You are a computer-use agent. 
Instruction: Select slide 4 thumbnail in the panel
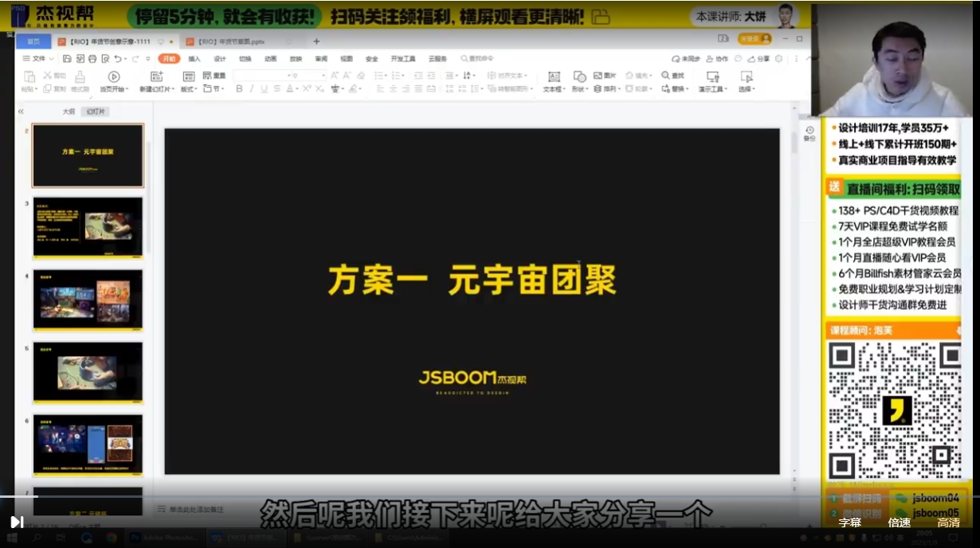pyautogui.click(x=88, y=299)
